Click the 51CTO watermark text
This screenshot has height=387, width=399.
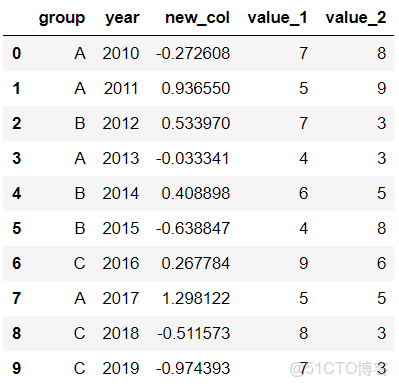pyautogui.click(x=339, y=369)
